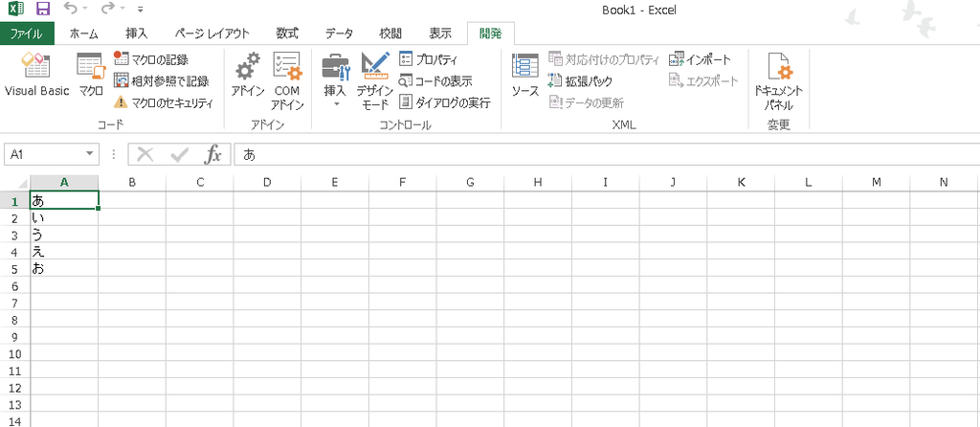The image size is (980, 427).
Task: Open the Name Box dropdown arrow
Action: pyautogui.click(x=90, y=154)
